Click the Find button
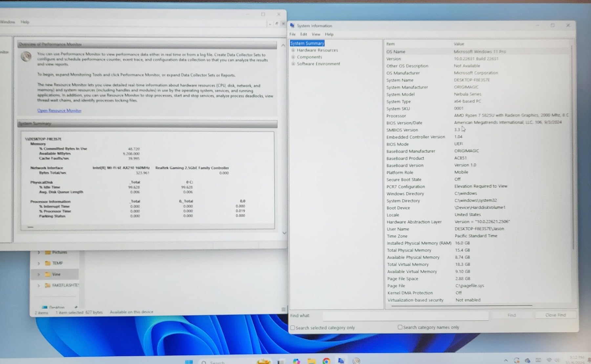This screenshot has width=591, height=364. click(x=512, y=315)
